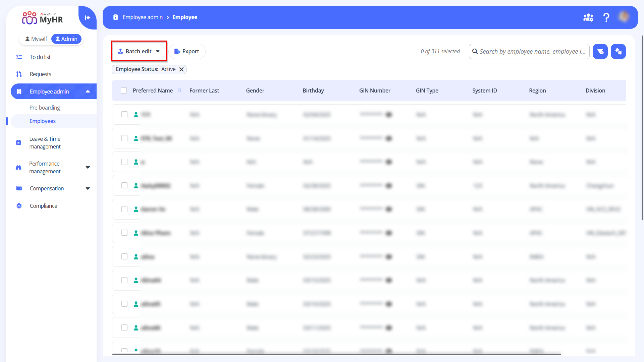Open the user group settings icon
Image resolution: width=644 pixels, height=362 pixels.
tap(588, 17)
